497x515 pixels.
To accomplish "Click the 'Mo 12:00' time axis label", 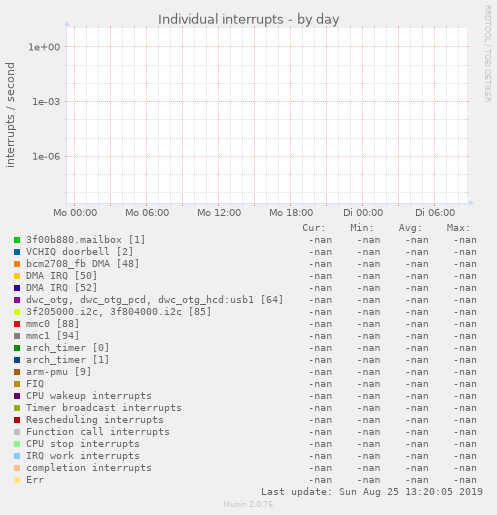I will (219, 213).
